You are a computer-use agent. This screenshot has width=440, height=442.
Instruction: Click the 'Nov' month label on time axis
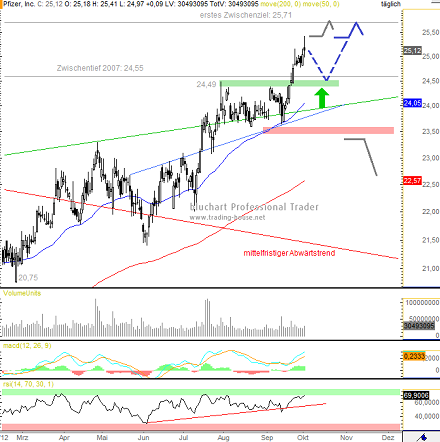coord(347,438)
